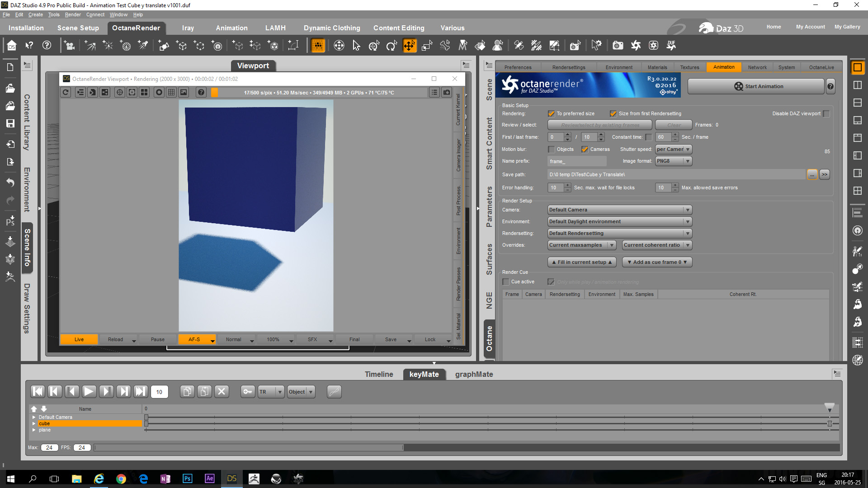Open Photoshop from the Windows taskbar

point(187,479)
